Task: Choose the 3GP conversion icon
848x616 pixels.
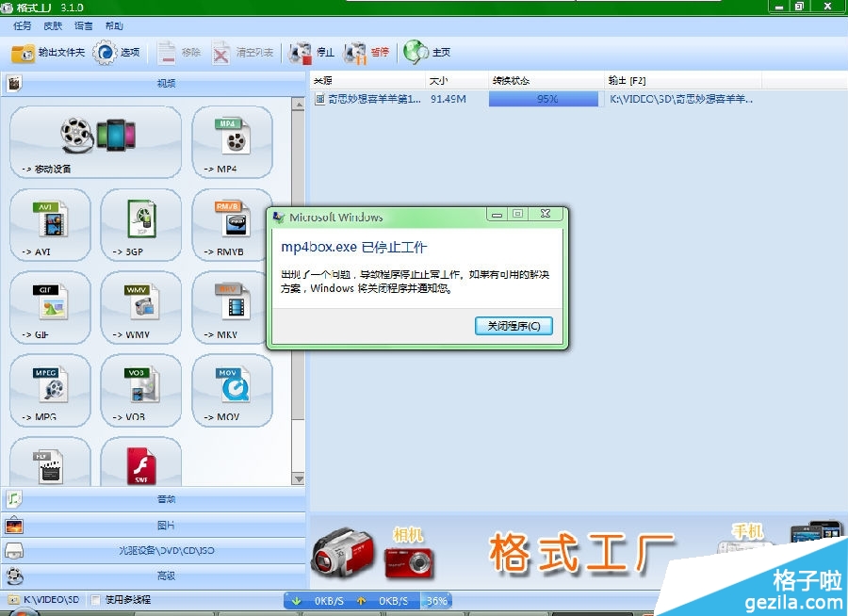Action: pyautogui.click(x=141, y=224)
